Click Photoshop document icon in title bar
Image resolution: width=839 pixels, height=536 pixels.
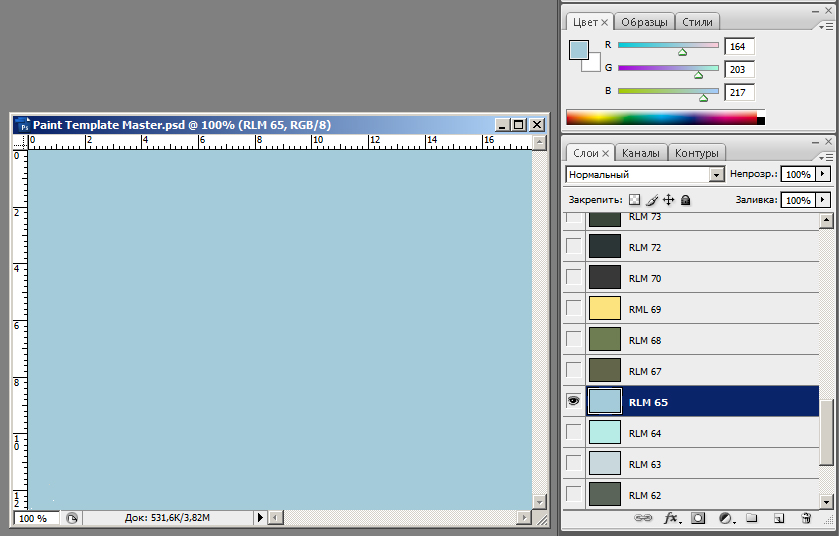pos(24,125)
